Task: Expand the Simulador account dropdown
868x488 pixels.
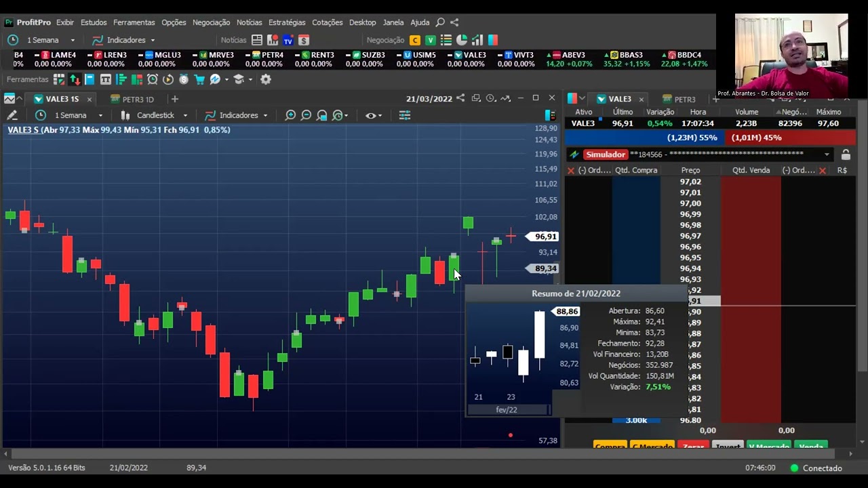Action: (x=827, y=155)
